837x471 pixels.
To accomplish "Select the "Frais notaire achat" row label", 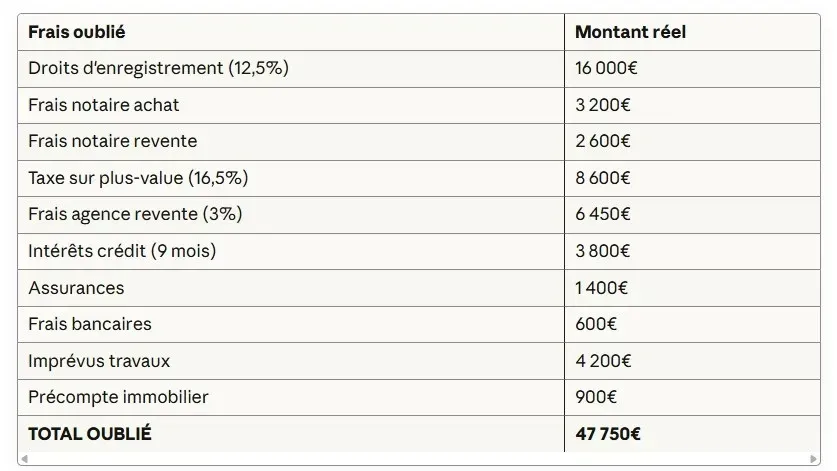I will coord(104,105).
